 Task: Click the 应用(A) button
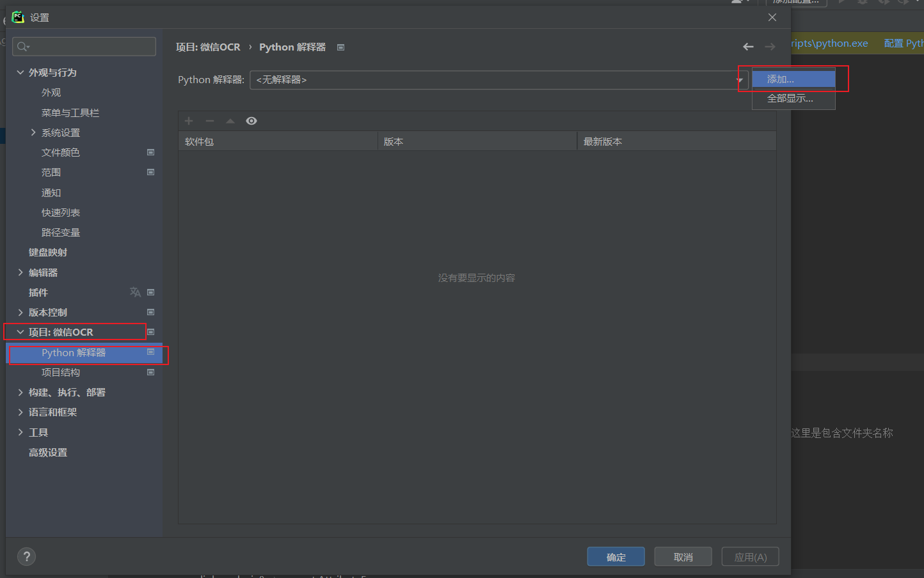750,557
